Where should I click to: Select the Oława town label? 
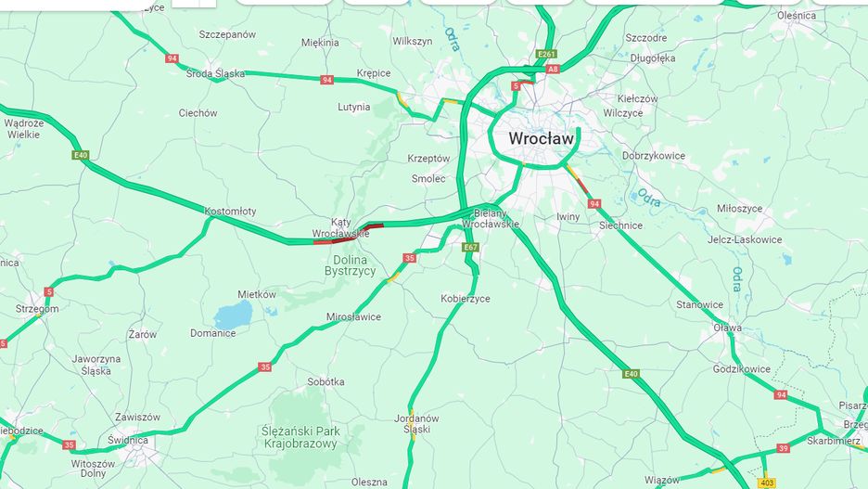(x=727, y=328)
